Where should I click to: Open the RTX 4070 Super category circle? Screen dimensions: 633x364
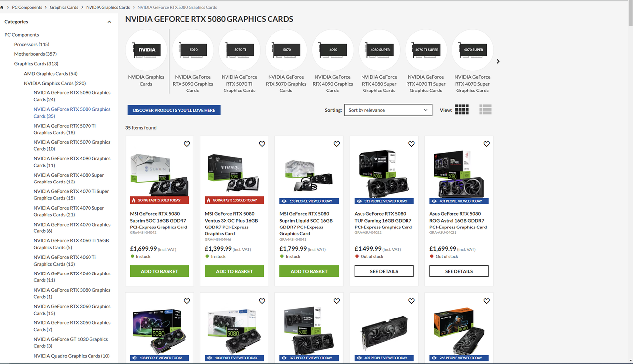(473, 50)
